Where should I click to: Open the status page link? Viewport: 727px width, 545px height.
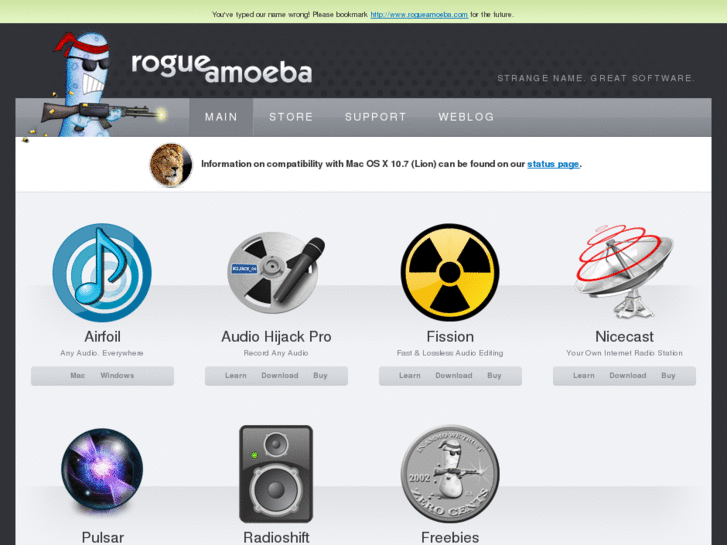553,164
